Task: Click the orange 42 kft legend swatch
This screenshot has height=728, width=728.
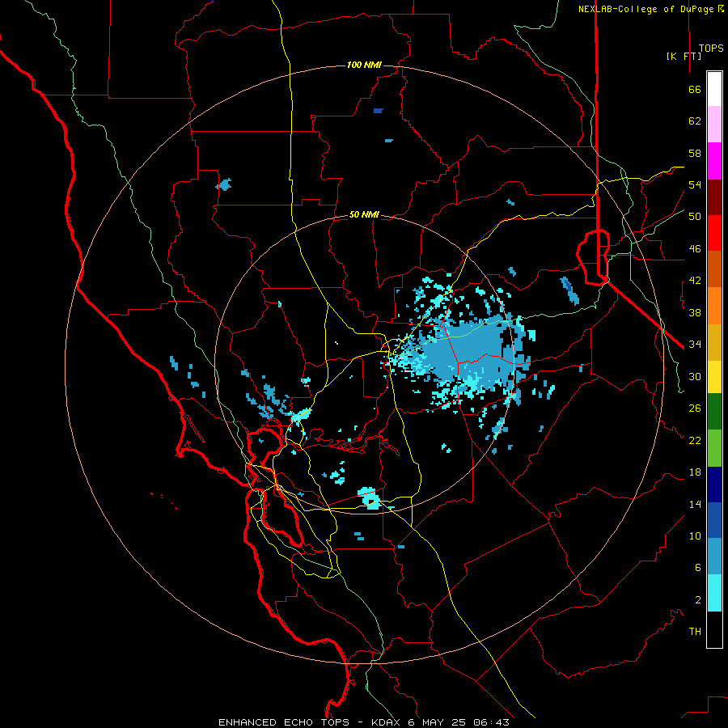Action: pyautogui.click(x=714, y=306)
